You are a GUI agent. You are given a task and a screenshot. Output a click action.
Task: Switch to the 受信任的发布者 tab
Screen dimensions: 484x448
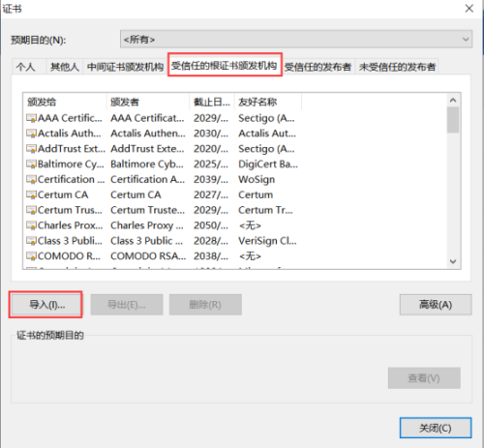[318, 67]
